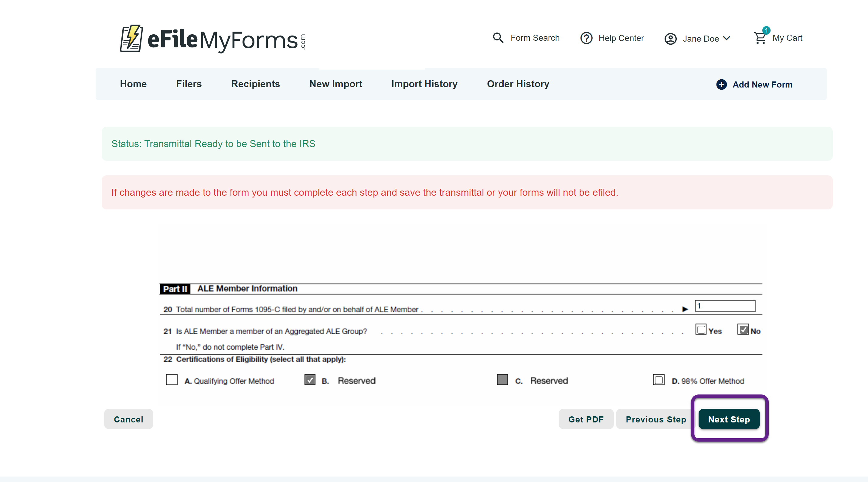
Task: Check the Yes box for Aggregated ALE Group
Action: tap(701, 329)
